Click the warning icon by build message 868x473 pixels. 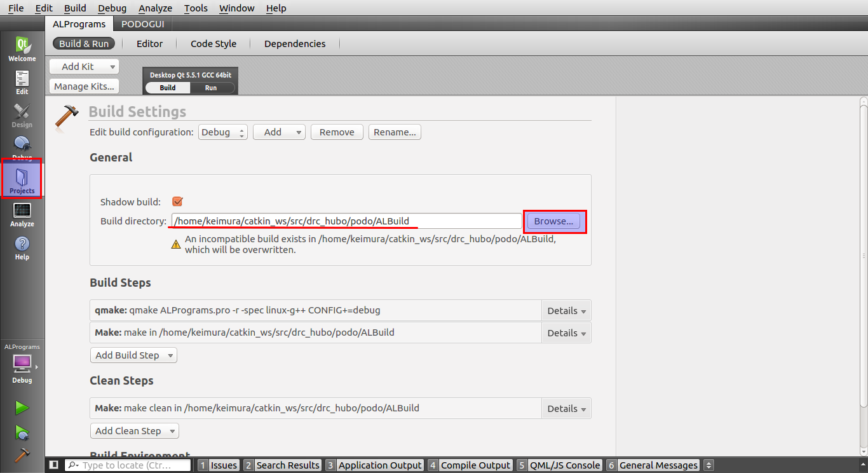[176, 245]
